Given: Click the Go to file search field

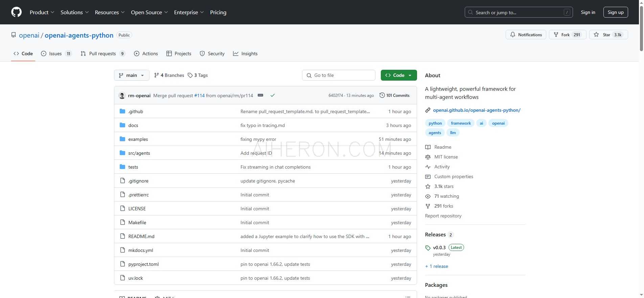Looking at the screenshot, I should pos(339,75).
